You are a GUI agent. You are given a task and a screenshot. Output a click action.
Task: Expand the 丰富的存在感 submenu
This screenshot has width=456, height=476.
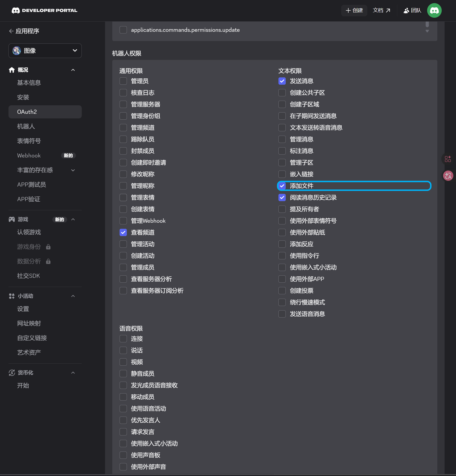[x=73, y=170]
